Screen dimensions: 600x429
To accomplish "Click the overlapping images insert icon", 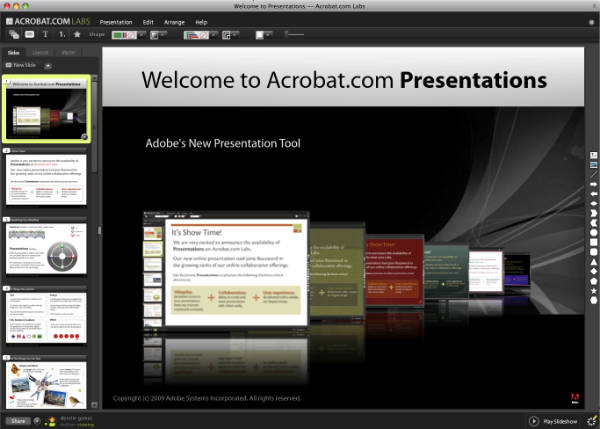I will tap(14, 34).
